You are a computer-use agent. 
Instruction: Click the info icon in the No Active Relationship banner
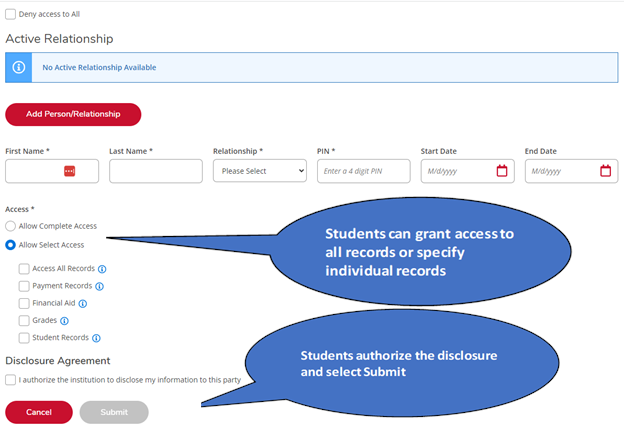point(18,67)
